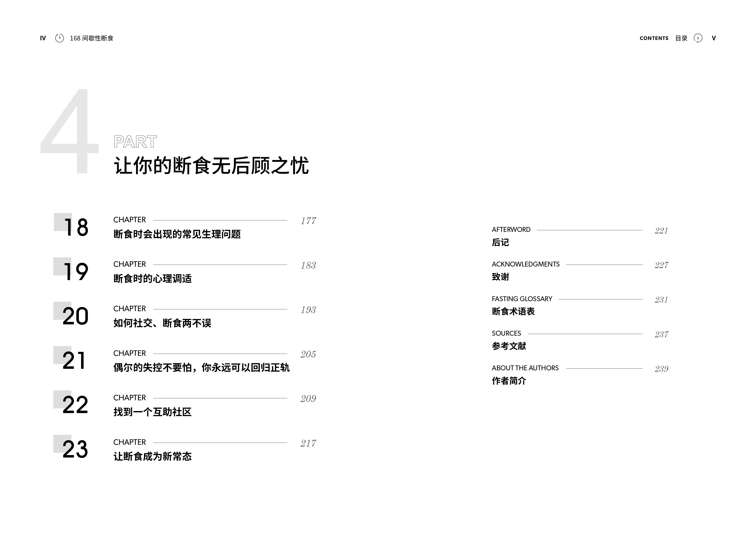Open chapter 如何社交、断食两不误

(x=162, y=323)
